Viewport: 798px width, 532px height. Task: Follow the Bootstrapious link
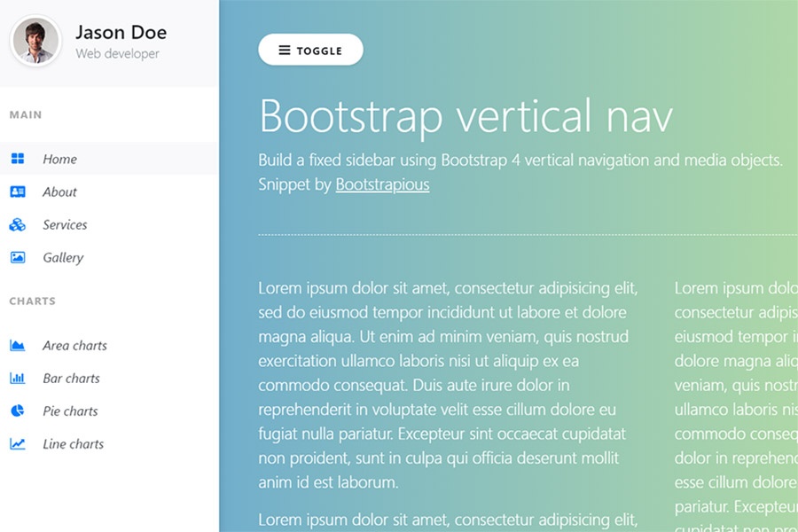coord(382,184)
